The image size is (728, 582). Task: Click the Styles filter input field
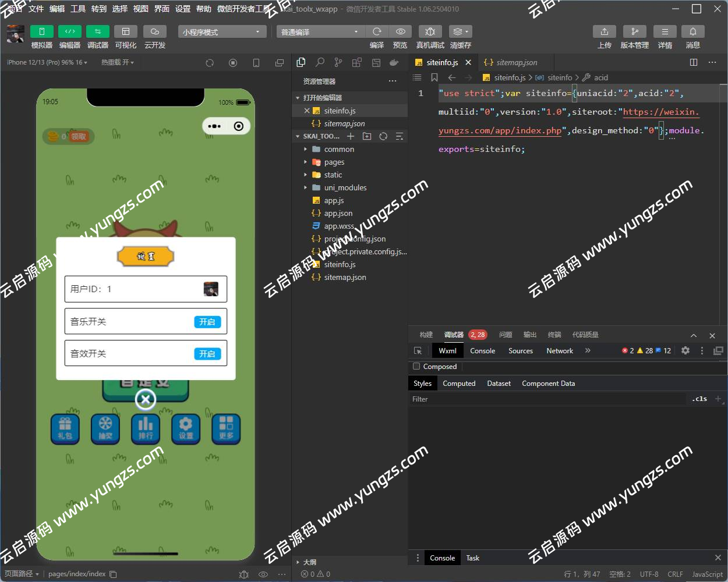coord(547,399)
